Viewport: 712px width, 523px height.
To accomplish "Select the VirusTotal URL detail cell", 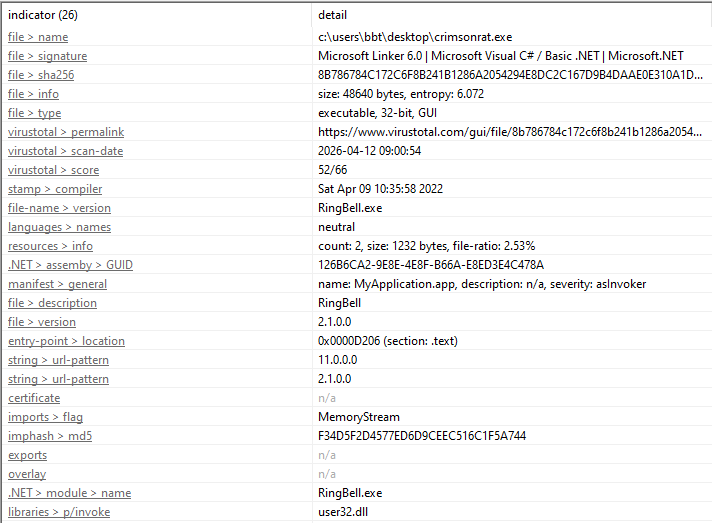I will click(x=510, y=132).
